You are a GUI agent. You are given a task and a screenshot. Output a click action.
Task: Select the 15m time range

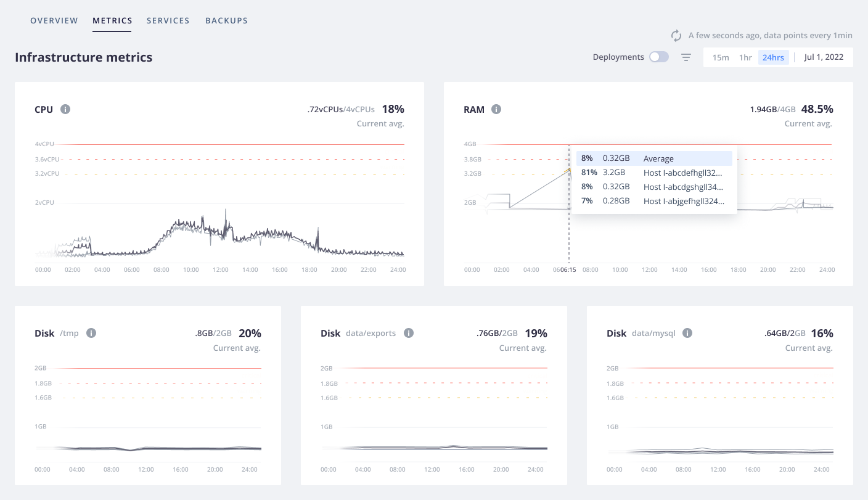click(x=721, y=57)
